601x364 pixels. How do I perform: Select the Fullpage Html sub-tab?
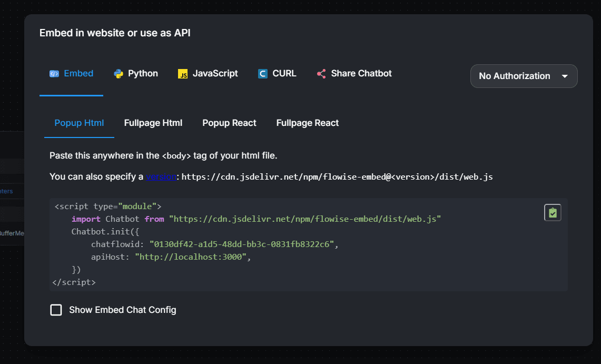[153, 123]
